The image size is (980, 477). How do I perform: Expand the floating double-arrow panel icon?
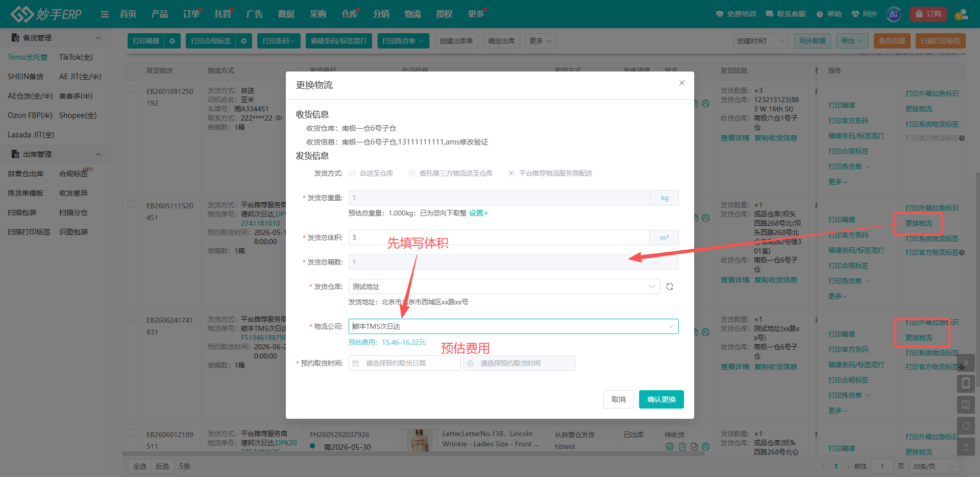click(966, 362)
